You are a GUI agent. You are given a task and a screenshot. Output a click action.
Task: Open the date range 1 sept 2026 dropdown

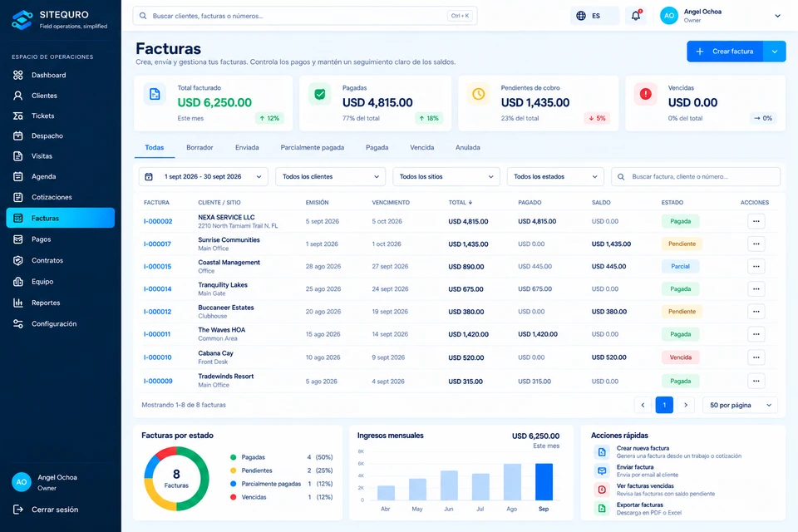point(203,177)
